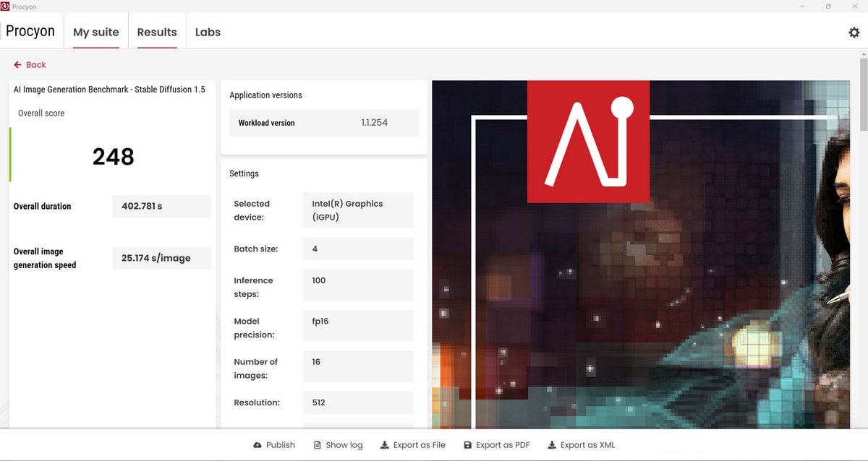Click the Overall score label
868x461 pixels.
click(x=41, y=113)
